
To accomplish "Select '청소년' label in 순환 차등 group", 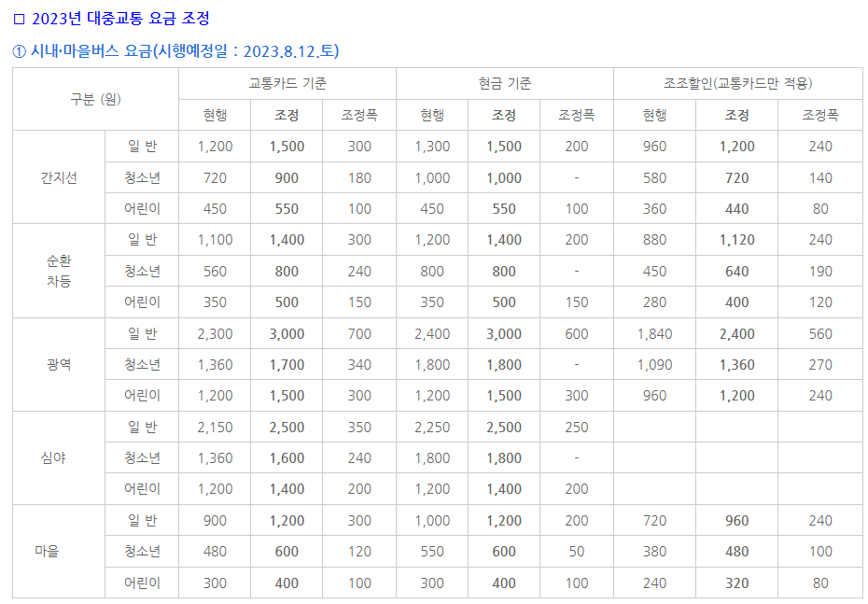I will click(142, 272).
